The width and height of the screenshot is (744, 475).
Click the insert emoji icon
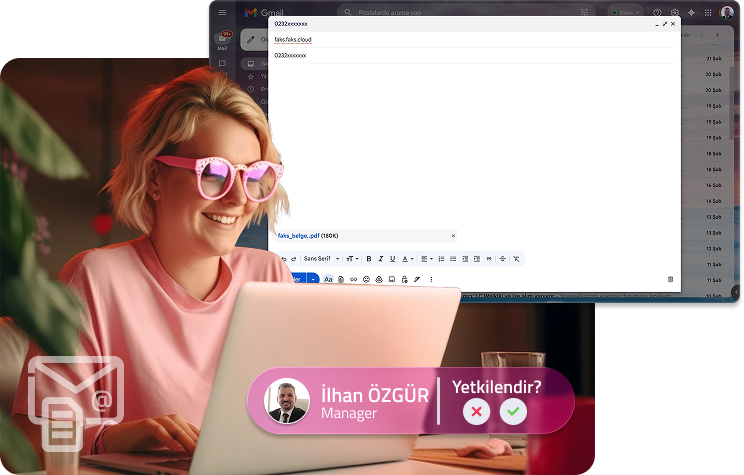point(366,279)
